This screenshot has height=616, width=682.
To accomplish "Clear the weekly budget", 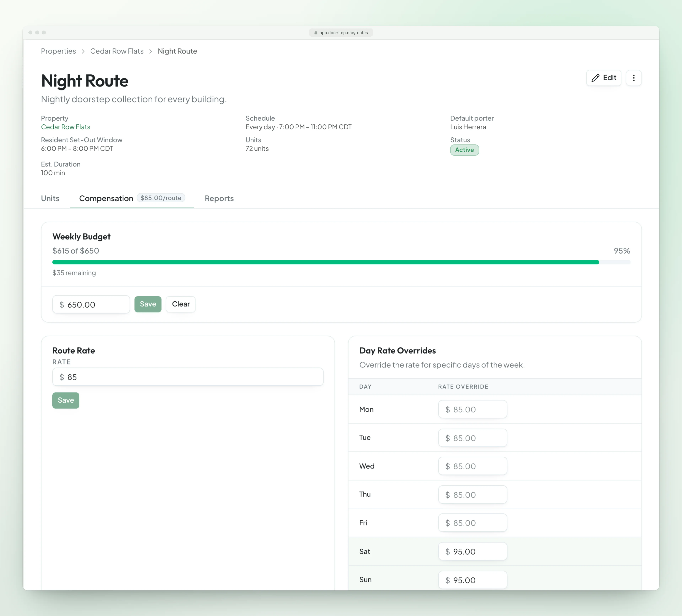I will point(181,304).
